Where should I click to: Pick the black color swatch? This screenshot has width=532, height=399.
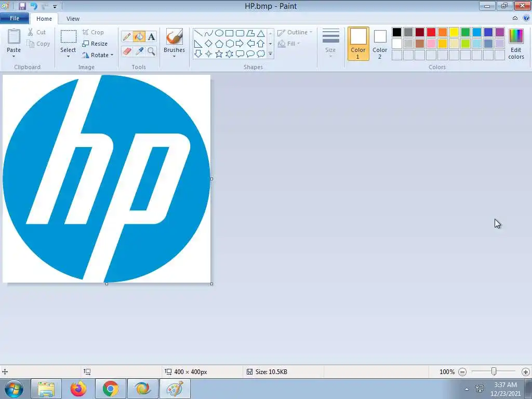pos(397,32)
